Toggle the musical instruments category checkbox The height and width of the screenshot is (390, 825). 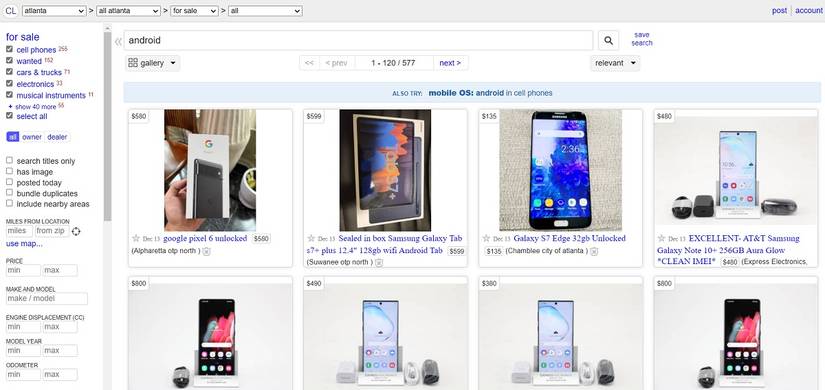tap(9, 95)
